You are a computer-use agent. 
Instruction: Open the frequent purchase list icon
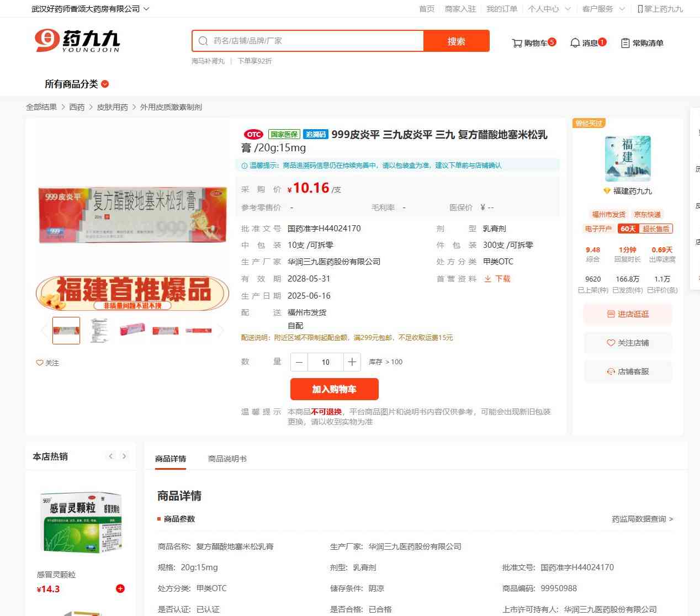point(625,43)
